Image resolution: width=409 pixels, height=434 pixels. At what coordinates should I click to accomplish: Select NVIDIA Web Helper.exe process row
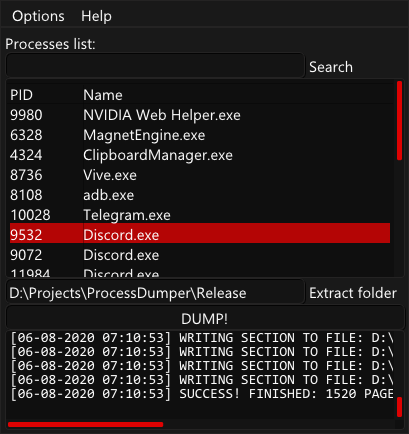point(200,115)
